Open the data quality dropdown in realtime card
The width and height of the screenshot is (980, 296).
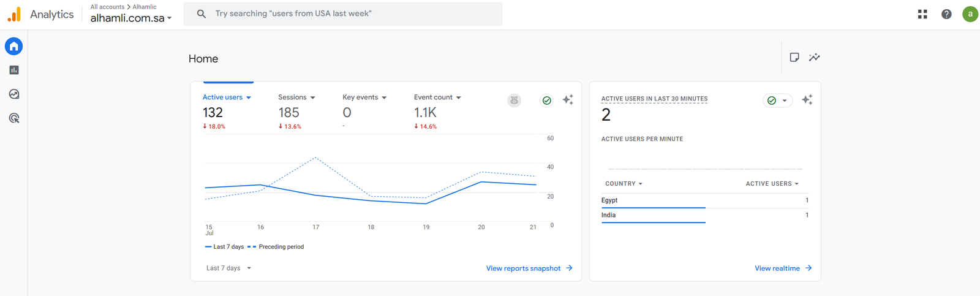(x=778, y=101)
